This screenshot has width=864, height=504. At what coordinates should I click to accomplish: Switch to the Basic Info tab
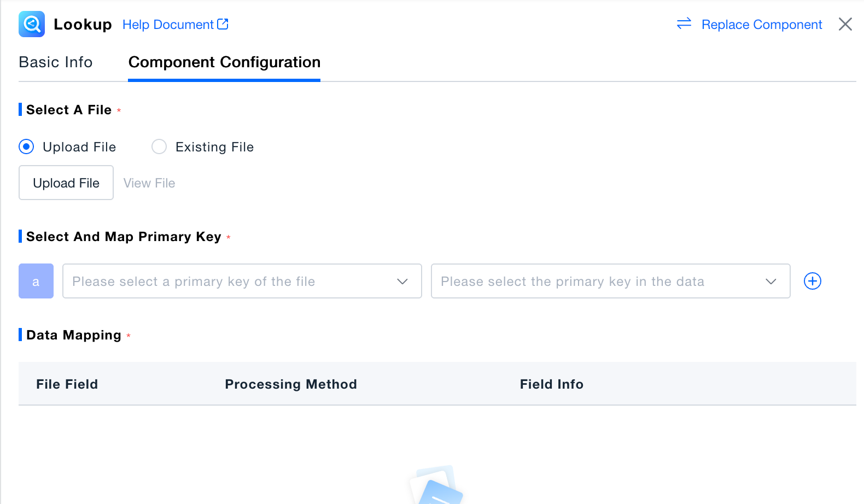pyautogui.click(x=56, y=62)
